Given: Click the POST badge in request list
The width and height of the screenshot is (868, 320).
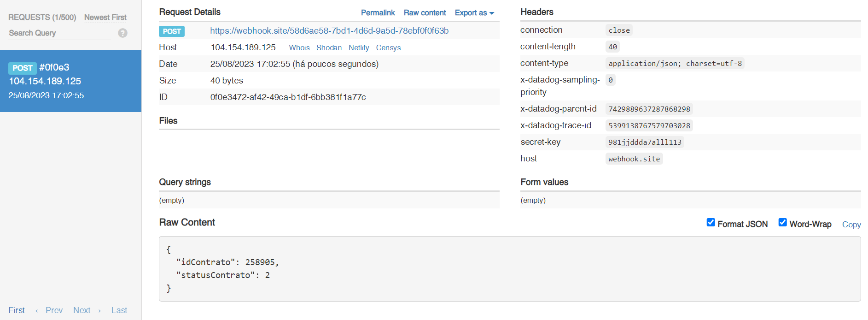Looking at the screenshot, I should pyautogui.click(x=22, y=68).
